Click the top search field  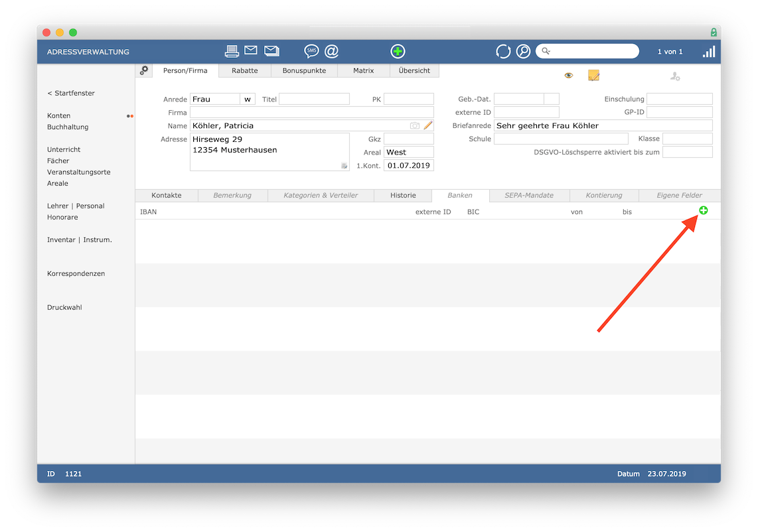tap(587, 51)
